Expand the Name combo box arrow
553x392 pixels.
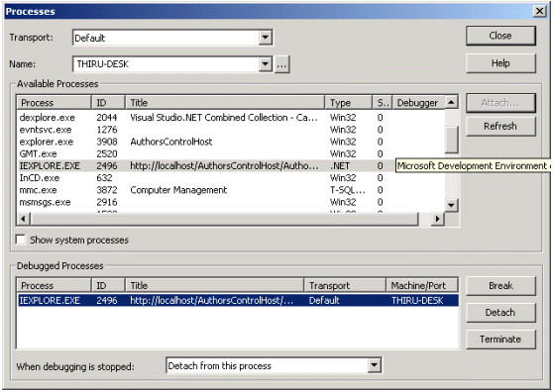pos(266,64)
